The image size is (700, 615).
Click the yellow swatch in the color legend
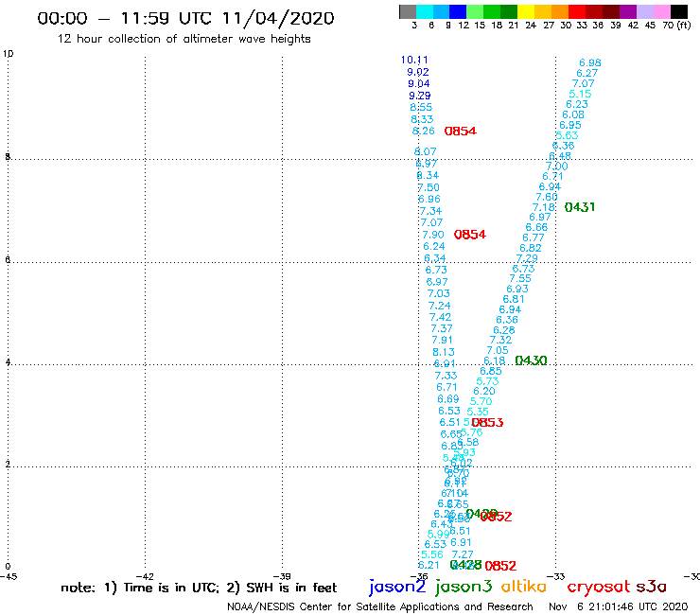[x=526, y=11]
